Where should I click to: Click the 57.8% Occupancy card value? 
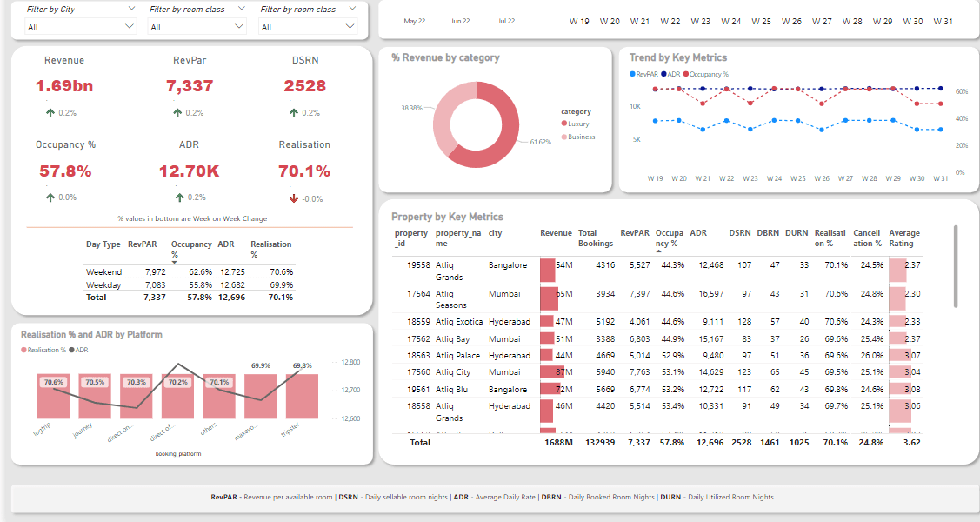tap(65, 171)
